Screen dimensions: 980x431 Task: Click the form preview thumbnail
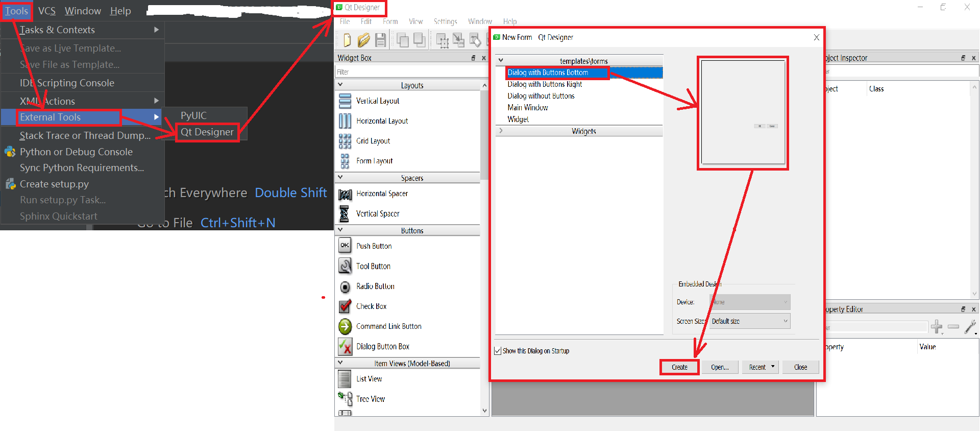[743, 112]
